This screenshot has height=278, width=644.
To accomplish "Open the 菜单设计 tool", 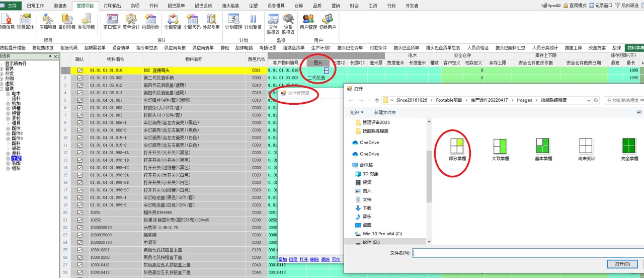I will (131, 21).
